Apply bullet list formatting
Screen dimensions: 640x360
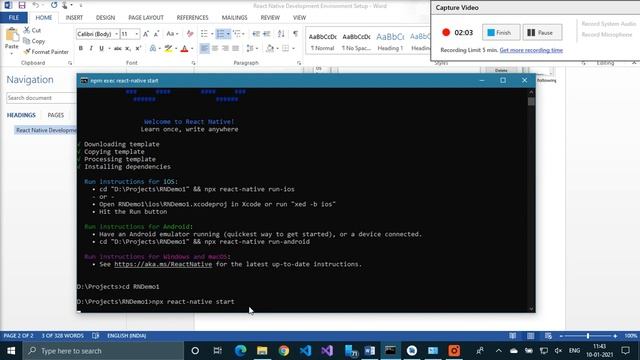[204, 34]
